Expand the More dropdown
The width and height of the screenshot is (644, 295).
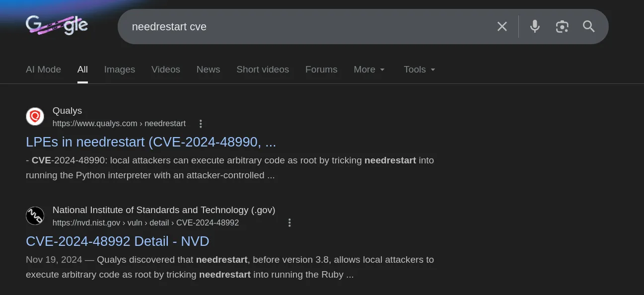pyautogui.click(x=369, y=70)
